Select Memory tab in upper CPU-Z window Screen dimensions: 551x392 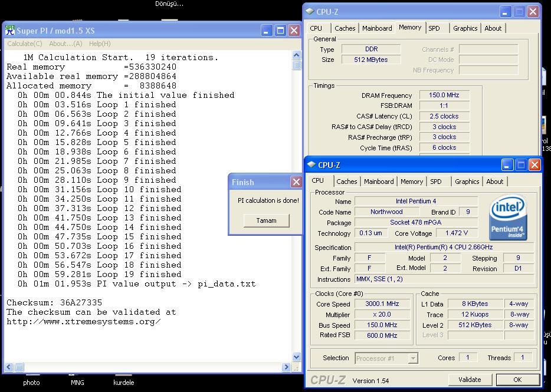410,27
